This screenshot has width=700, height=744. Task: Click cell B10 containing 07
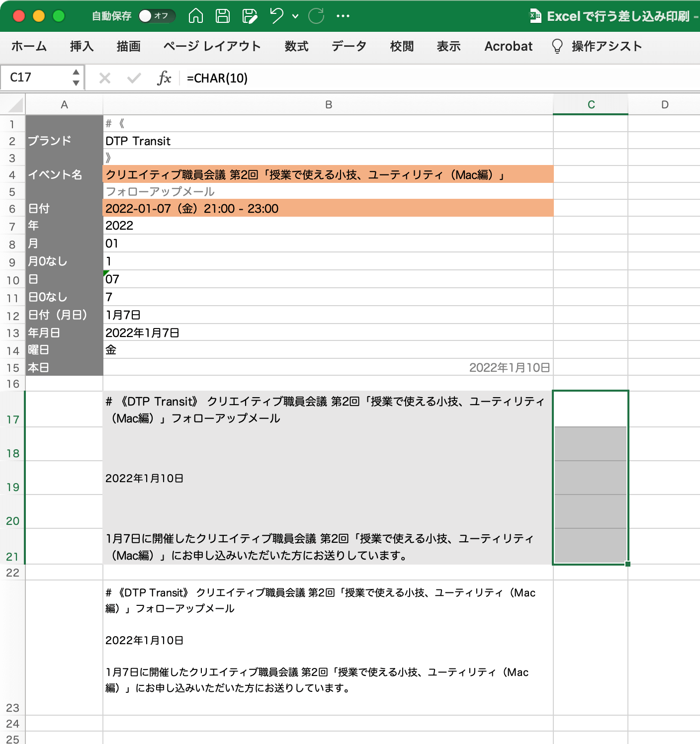tap(328, 279)
